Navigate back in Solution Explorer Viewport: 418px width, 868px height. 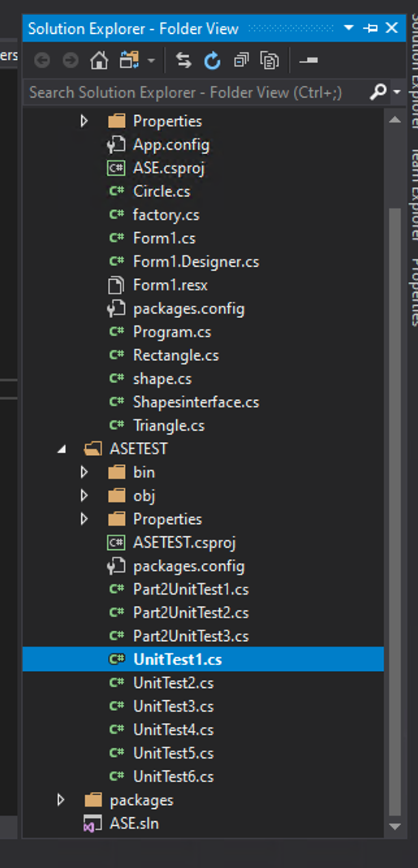42,60
